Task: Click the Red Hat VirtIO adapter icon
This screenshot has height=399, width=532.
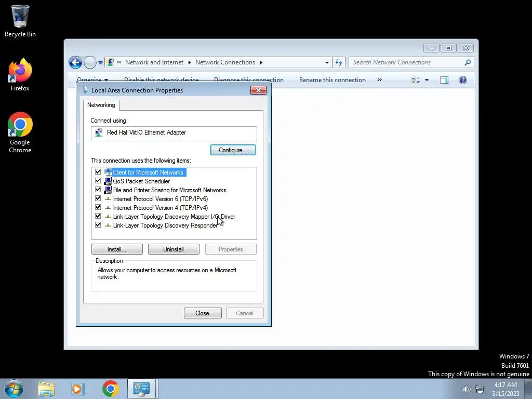Action: 98,132
